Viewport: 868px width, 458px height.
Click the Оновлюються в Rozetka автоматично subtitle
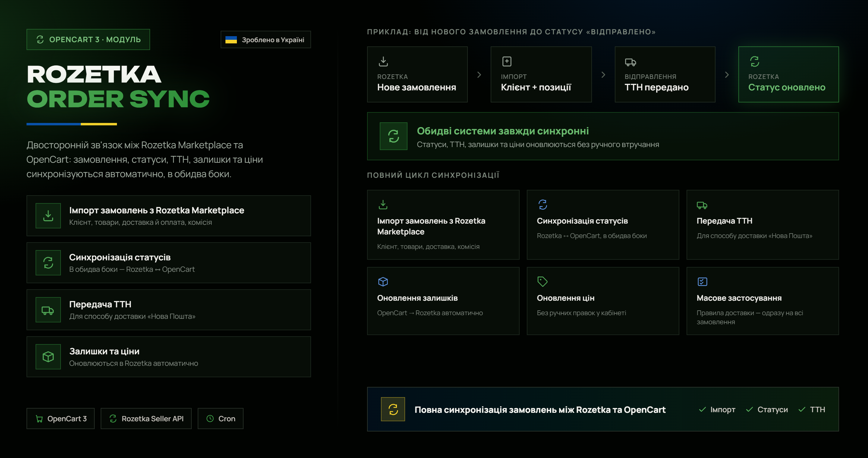(134, 363)
